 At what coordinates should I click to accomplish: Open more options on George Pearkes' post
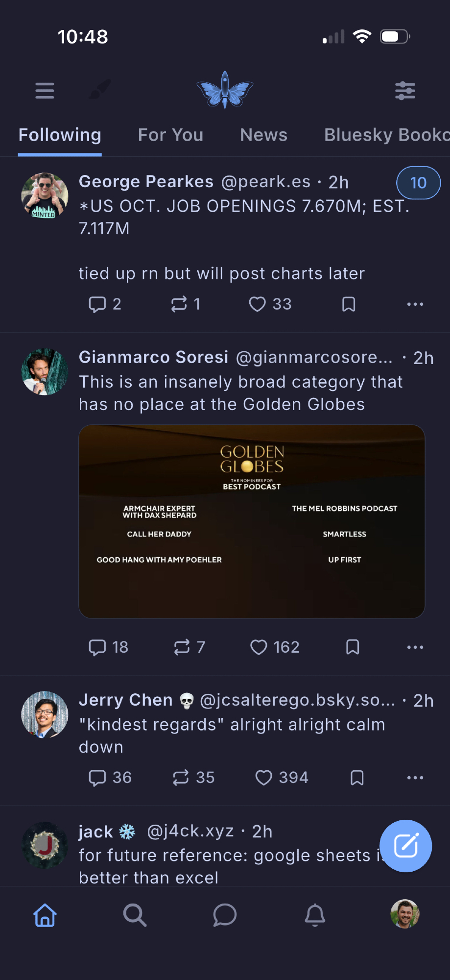tap(415, 304)
